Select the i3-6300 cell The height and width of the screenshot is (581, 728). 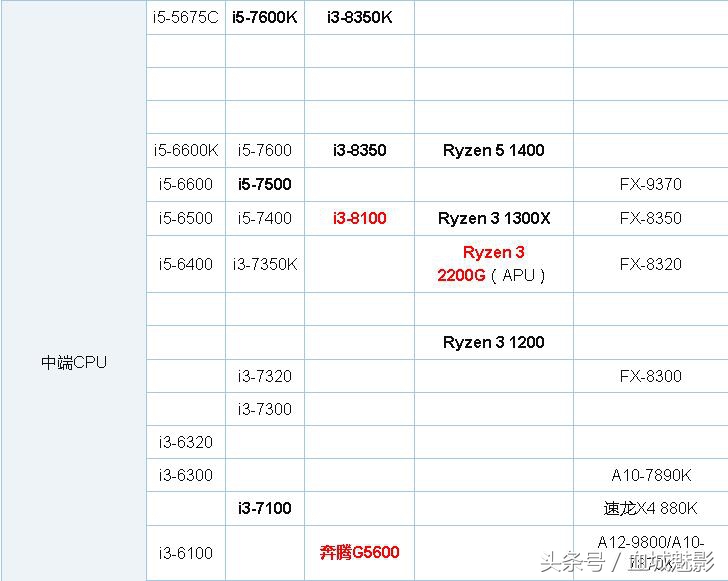186,476
